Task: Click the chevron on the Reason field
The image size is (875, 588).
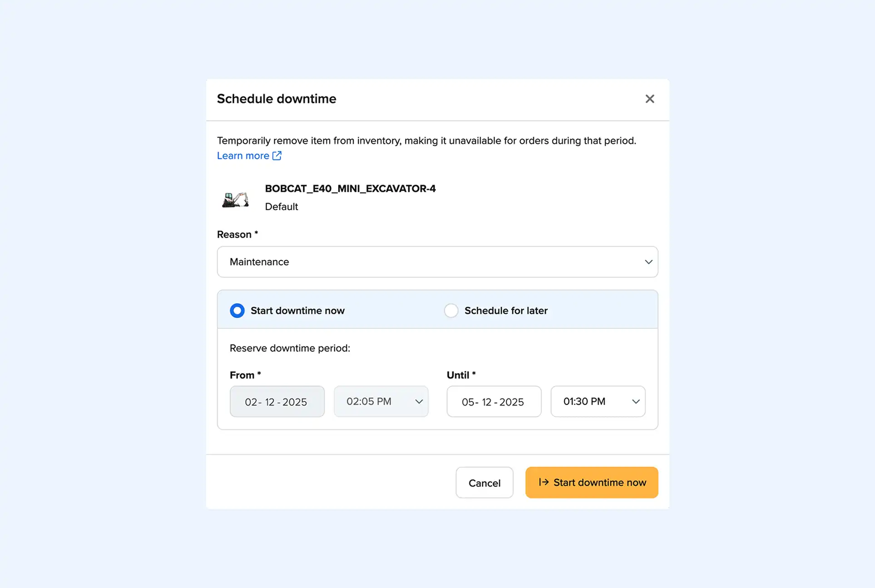Action: [648, 262]
